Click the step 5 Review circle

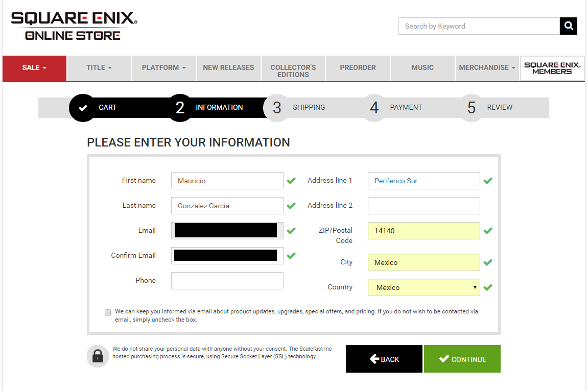point(471,108)
